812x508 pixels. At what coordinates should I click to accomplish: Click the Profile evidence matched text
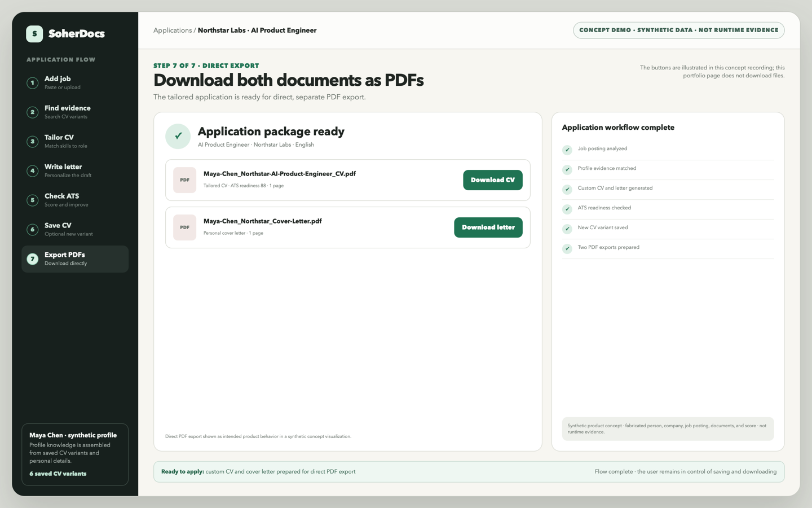pos(607,169)
